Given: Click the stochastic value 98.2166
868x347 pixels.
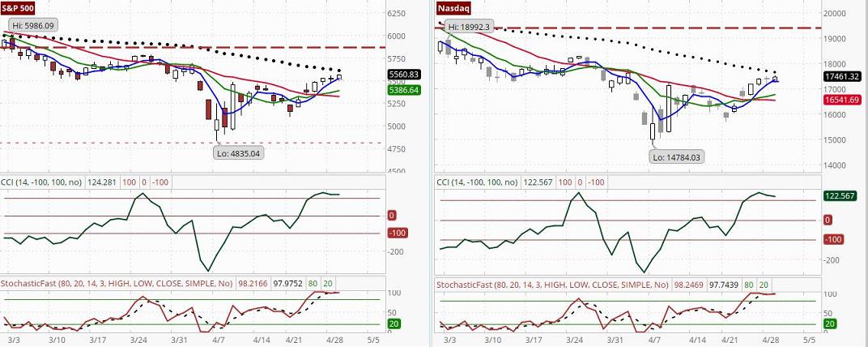Looking at the screenshot, I should pos(253,284).
